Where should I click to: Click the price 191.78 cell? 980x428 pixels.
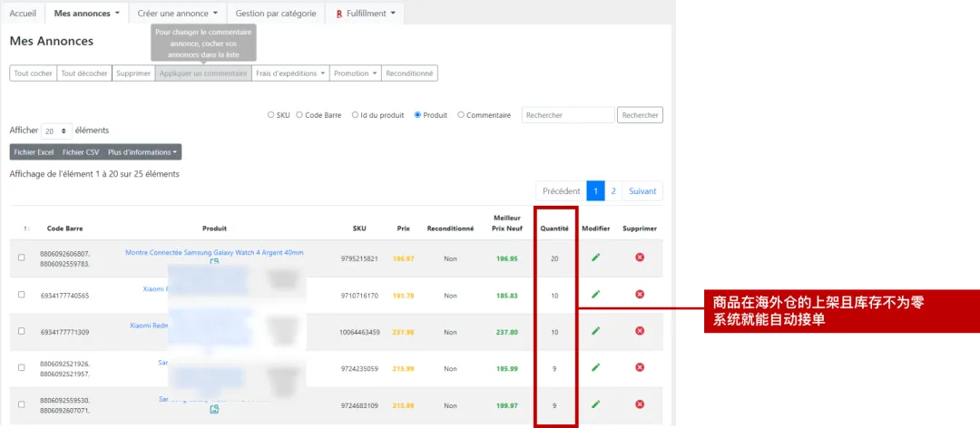coord(403,296)
